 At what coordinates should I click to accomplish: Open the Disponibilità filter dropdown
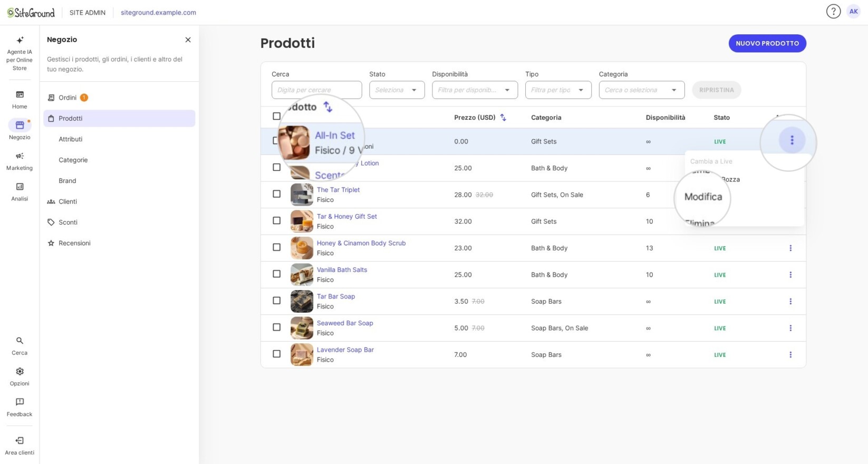pyautogui.click(x=475, y=90)
